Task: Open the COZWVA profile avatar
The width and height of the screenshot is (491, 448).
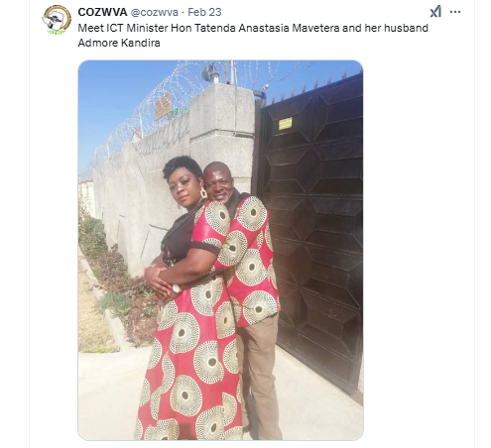Action: (x=57, y=20)
